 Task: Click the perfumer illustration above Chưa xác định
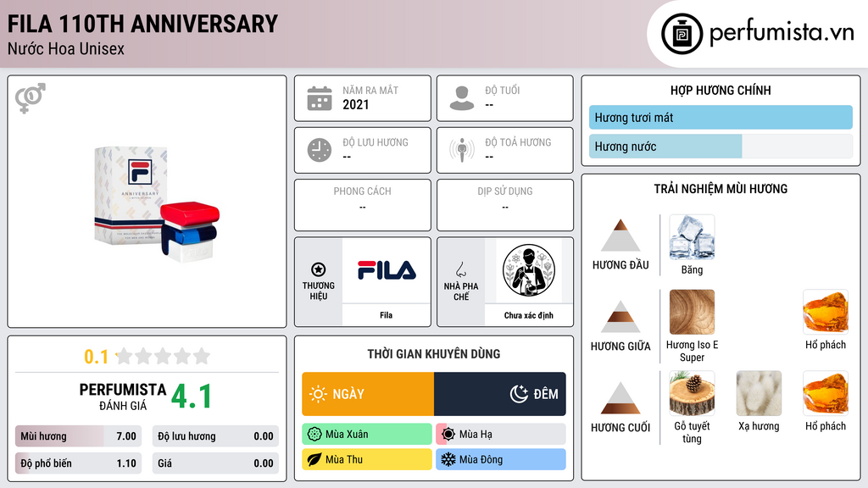tap(529, 270)
